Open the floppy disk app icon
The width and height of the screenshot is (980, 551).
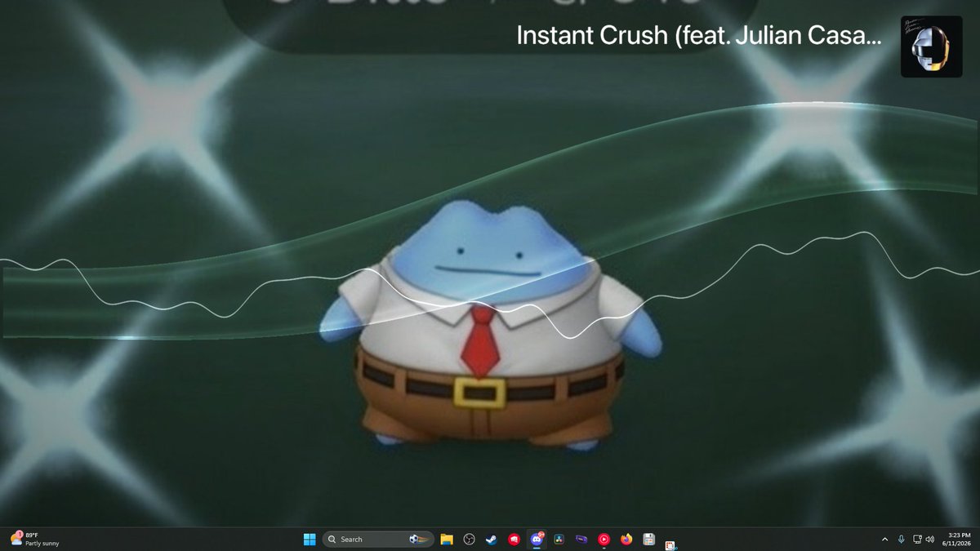(x=648, y=539)
